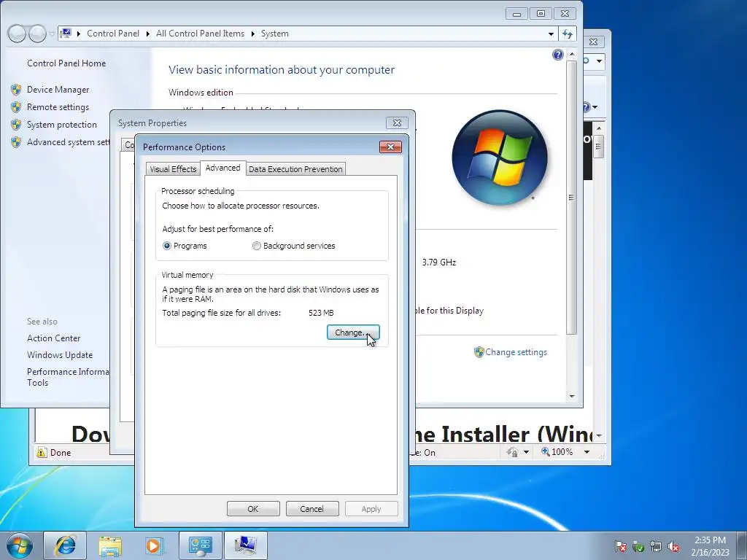The height and width of the screenshot is (560, 747).
Task: Cancel the Performance Options dialog
Action: 312,508
